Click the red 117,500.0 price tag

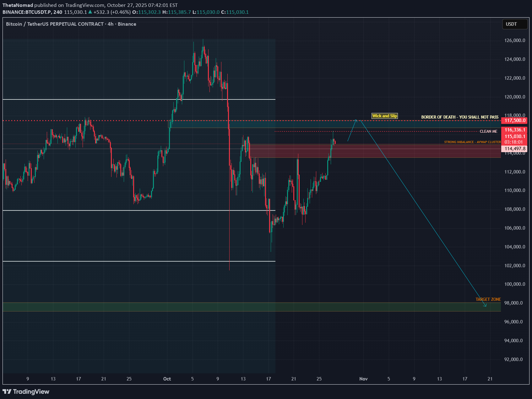tap(515, 120)
